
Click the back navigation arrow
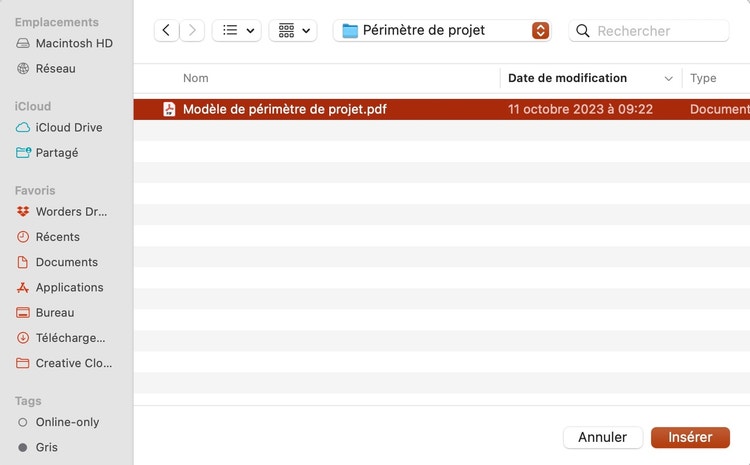[166, 31]
